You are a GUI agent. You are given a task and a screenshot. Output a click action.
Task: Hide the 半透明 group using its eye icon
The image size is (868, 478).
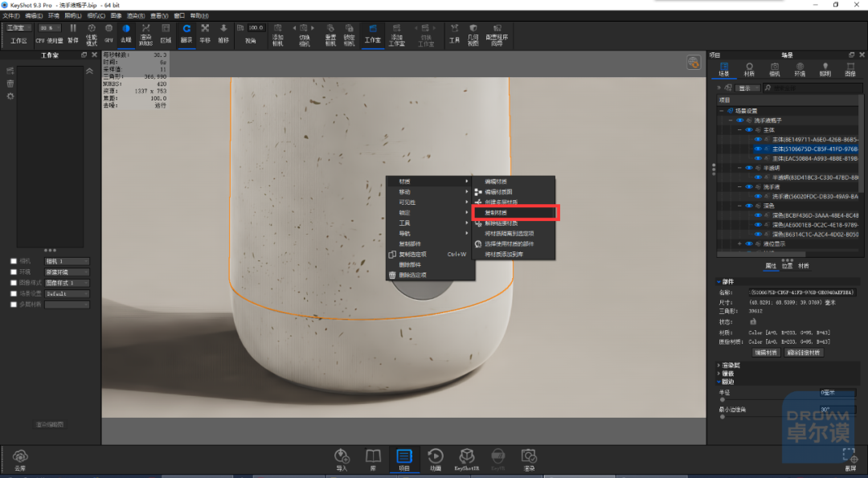tap(749, 168)
